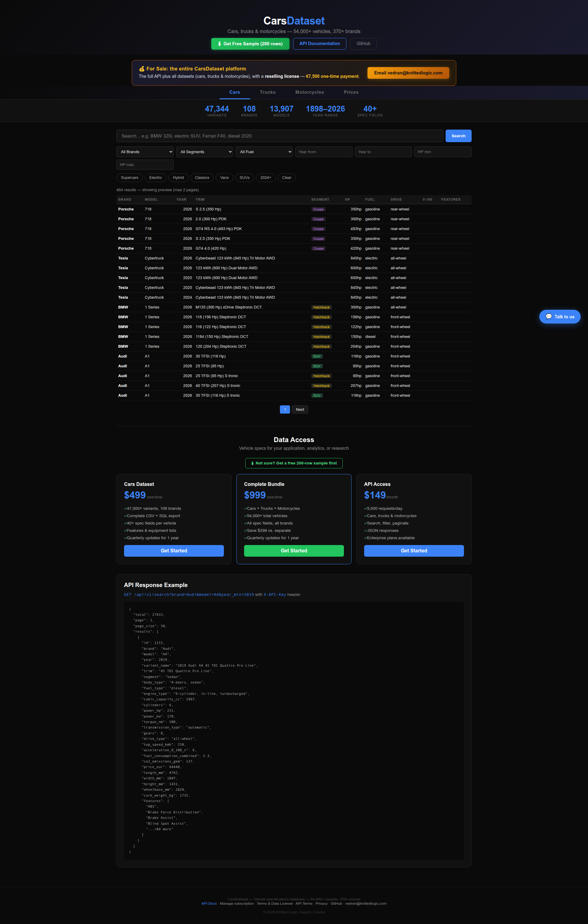The width and height of the screenshot is (588, 924).
Task: Click the Coupe badge on Porsche 2.0 PDK row
Action: (x=318, y=219)
